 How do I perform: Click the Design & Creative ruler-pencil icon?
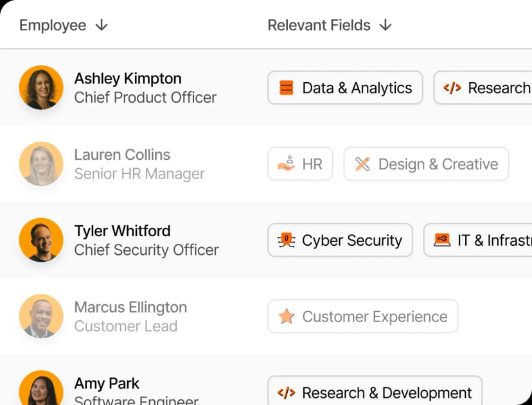[362, 164]
